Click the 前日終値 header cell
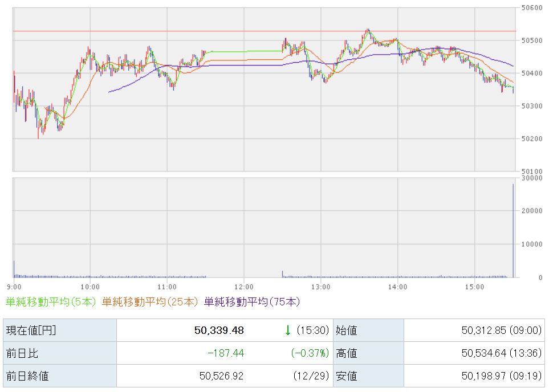The height and width of the screenshot is (392, 549). coord(60,376)
